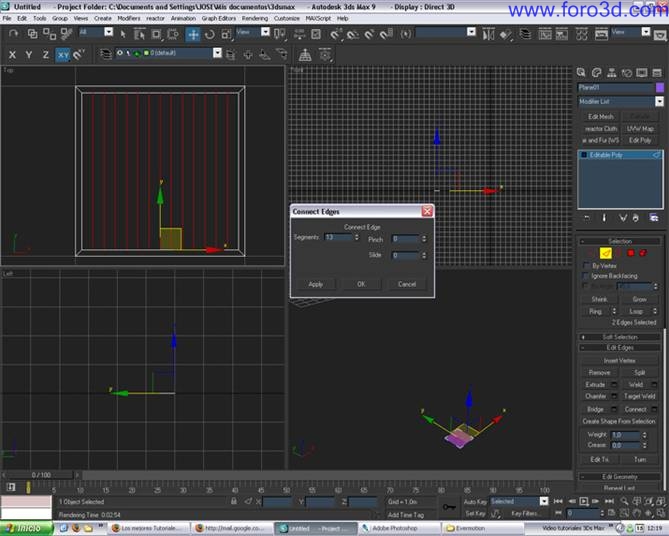Open the named selection sets dropdown
The height and width of the screenshot is (536, 669).
click(471, 32)
